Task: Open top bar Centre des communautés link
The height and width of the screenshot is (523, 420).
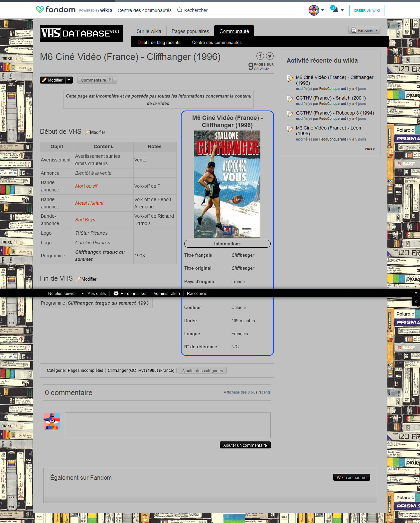Action: click(145, 10)
